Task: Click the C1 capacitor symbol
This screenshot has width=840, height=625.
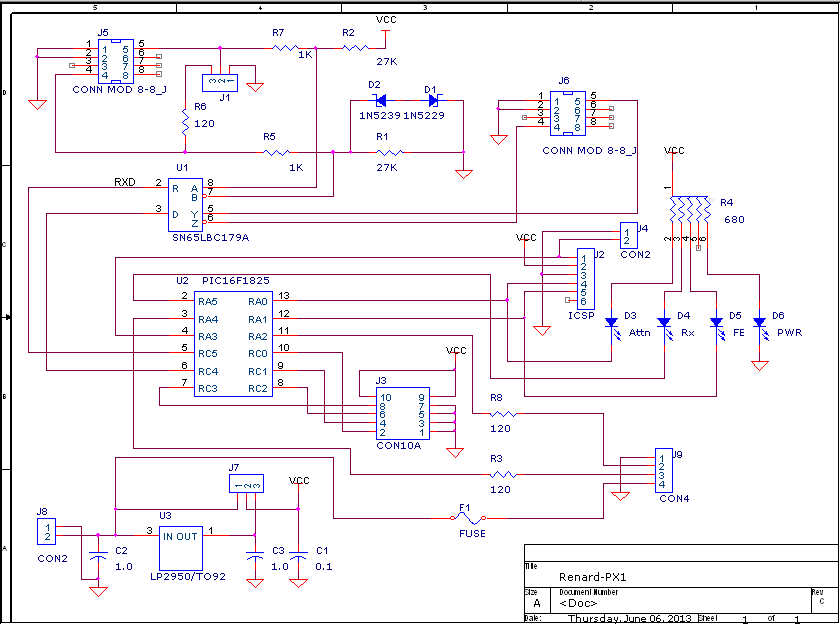Action: tap(298, 555)
